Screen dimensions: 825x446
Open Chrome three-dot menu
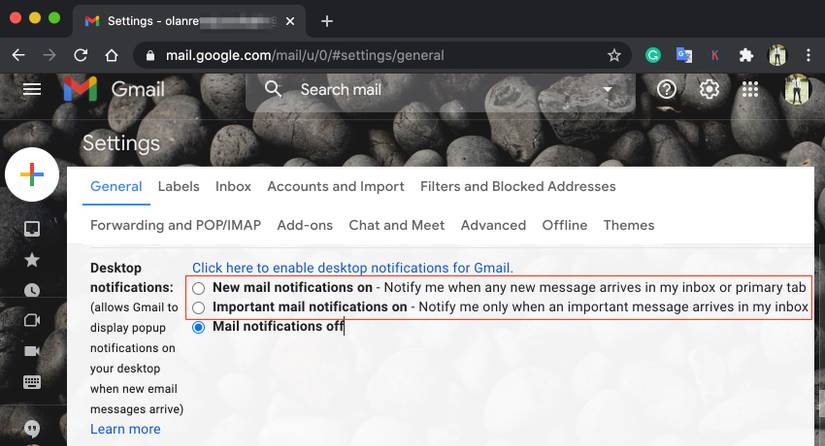808,55
